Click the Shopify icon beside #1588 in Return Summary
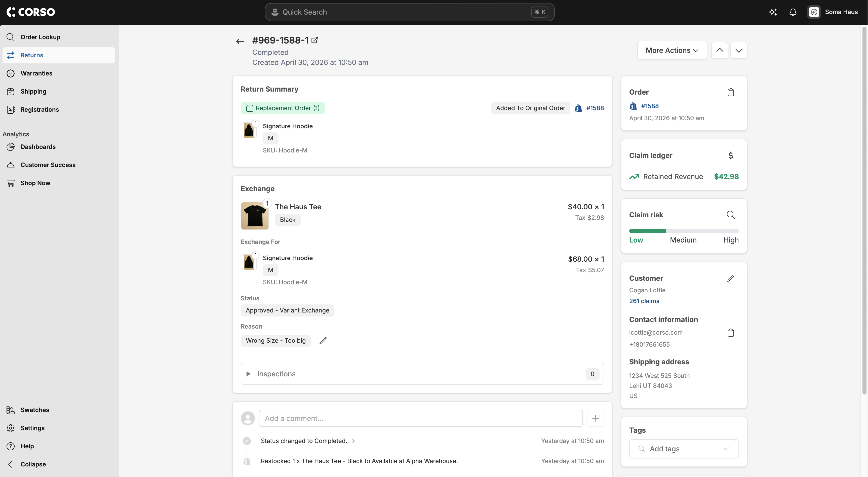Screen dimensions: 868x477 click(x=578, y=108)
